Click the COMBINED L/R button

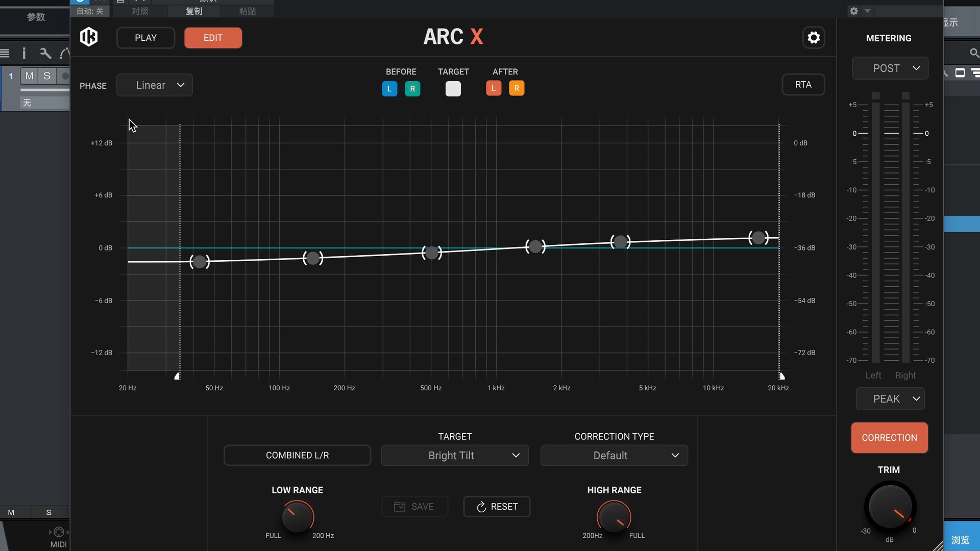click(x=297, y=455)
